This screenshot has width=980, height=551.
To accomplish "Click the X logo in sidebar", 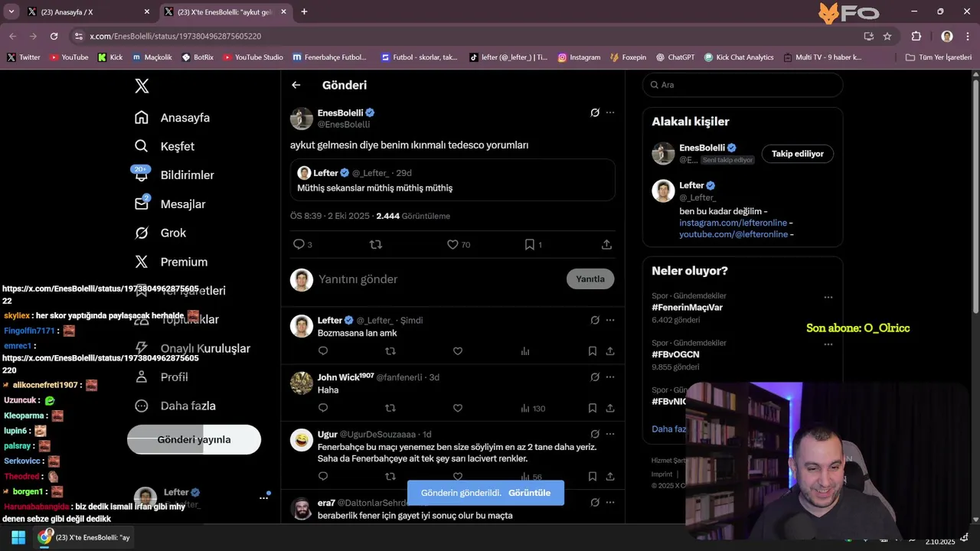I will [142, 86].
